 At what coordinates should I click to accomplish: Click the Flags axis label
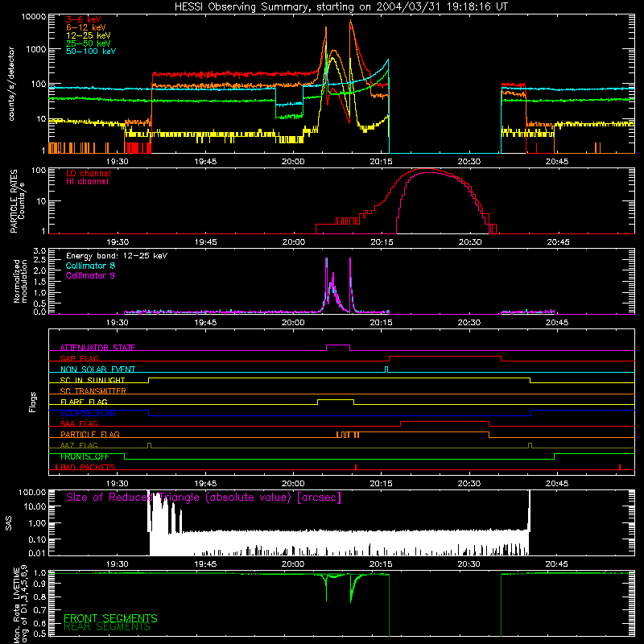click(x=33, y=402)
